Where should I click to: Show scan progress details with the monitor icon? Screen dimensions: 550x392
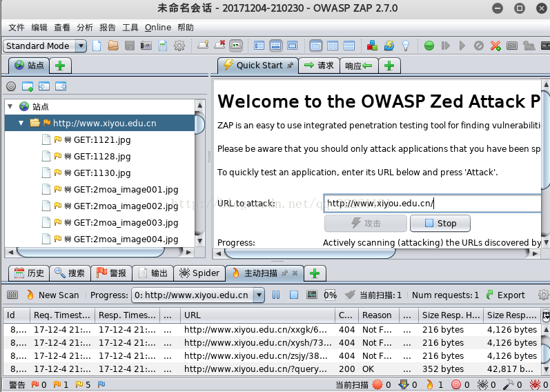point(311,295)
